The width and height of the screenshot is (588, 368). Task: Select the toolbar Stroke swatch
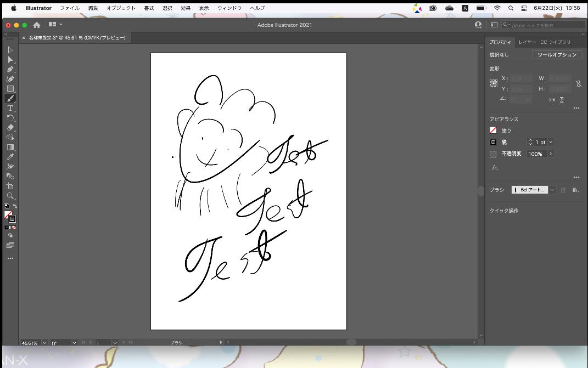[13, 219]
